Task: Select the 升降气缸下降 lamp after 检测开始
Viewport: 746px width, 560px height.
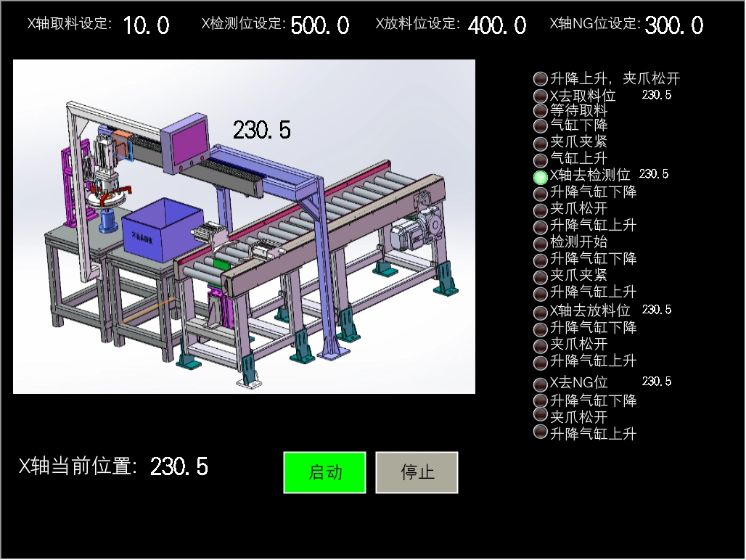Action: pyautogui.click(x=540, y=259)
